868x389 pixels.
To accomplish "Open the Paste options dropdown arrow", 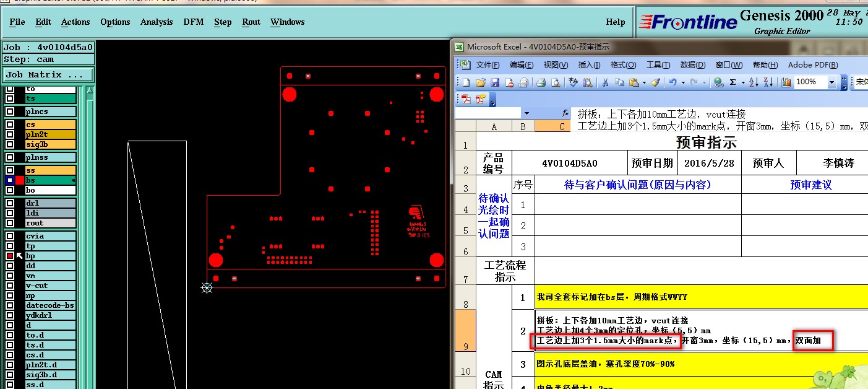I will (x=644, y=82).
